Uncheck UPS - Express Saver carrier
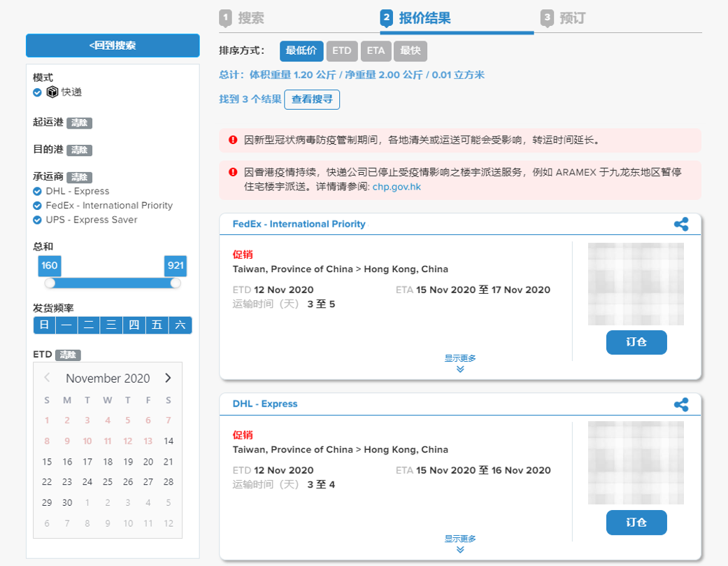The image size is (728, 566). [37, 220]
